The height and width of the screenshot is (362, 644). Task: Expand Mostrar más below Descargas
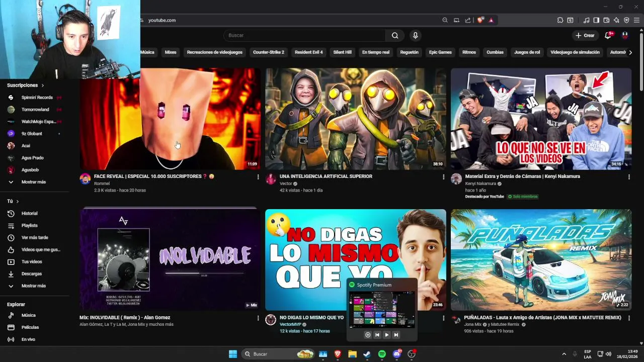click(34, 286)
